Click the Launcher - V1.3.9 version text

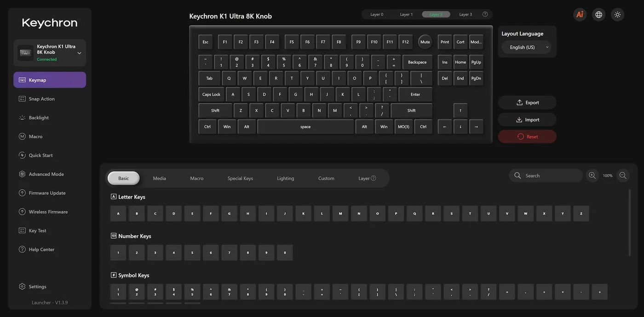(x=50, y=303)
